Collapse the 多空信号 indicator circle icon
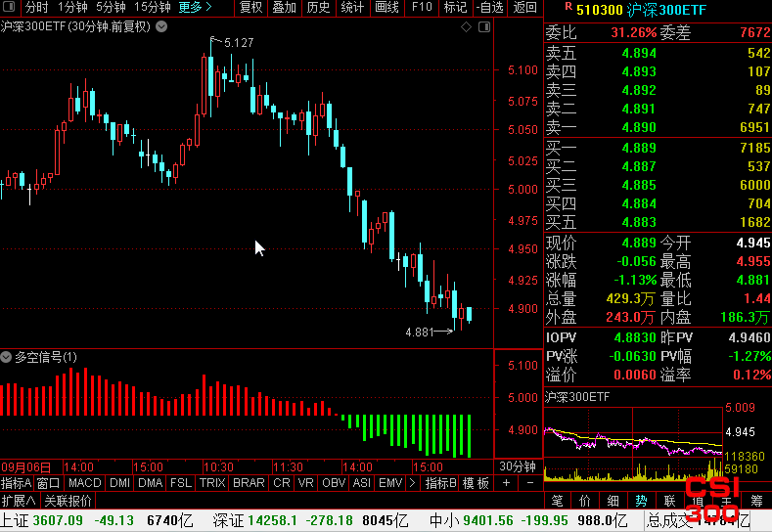This screenshot has width=772, height=532. (x=6, y=357)
